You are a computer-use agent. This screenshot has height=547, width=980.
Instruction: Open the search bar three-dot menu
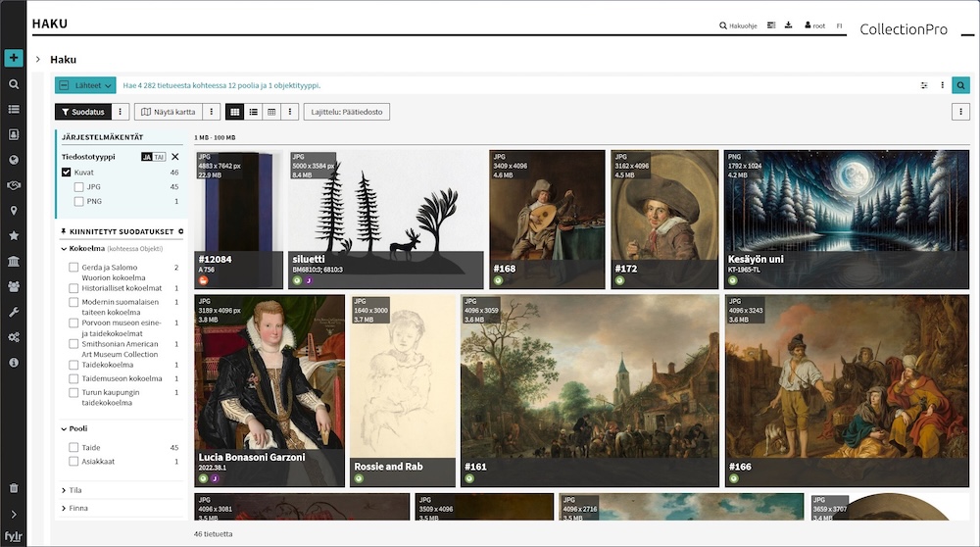tap(943, 85)
